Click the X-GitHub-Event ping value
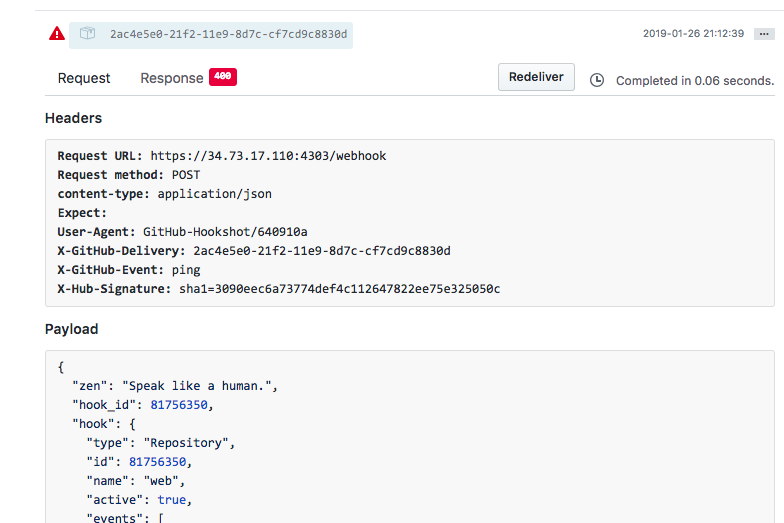Screen dimensions: 784x523 pos(186,270)
